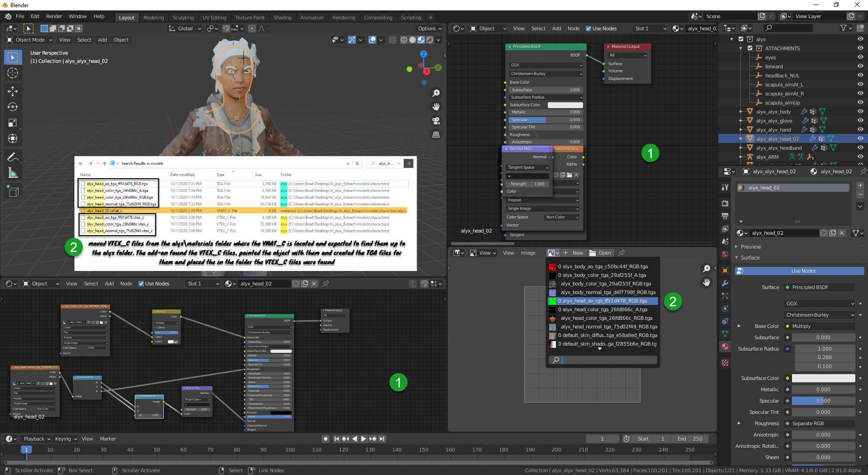Image resolution: width=868 pixels, height=475 pixels.
Task: Uncheck Use Nodes in lower node editor
Action: point(141,284)
